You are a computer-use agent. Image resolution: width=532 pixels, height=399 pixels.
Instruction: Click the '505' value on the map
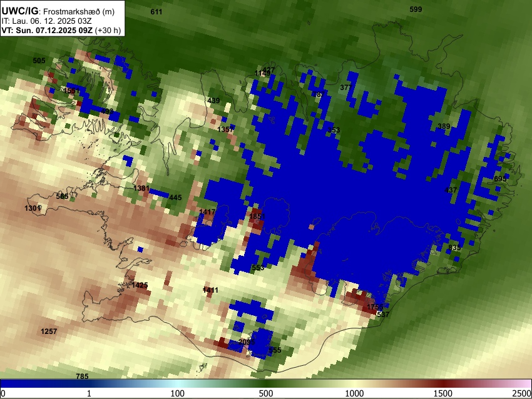click(39, 61)
